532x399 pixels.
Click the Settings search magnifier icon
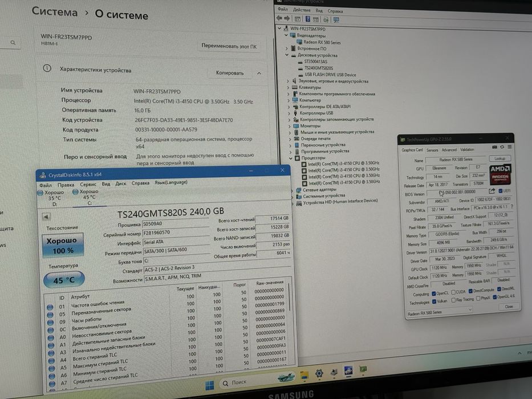point(13,42)
